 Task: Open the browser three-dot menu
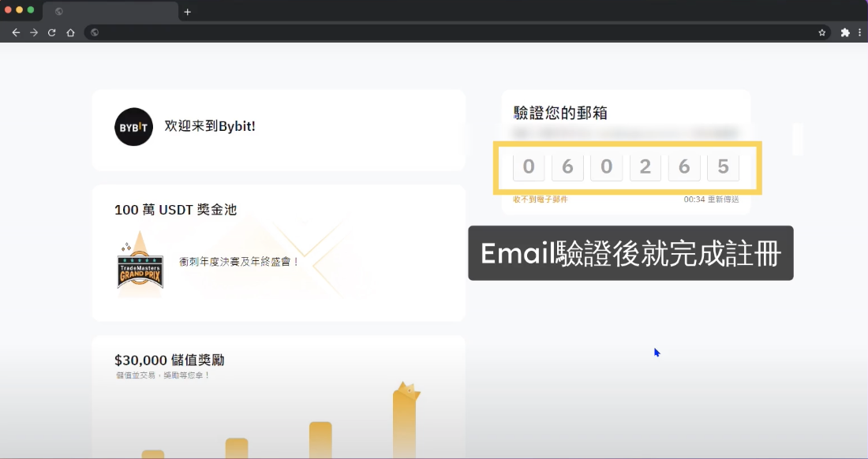pyautogui.click(x=859, y=32)
